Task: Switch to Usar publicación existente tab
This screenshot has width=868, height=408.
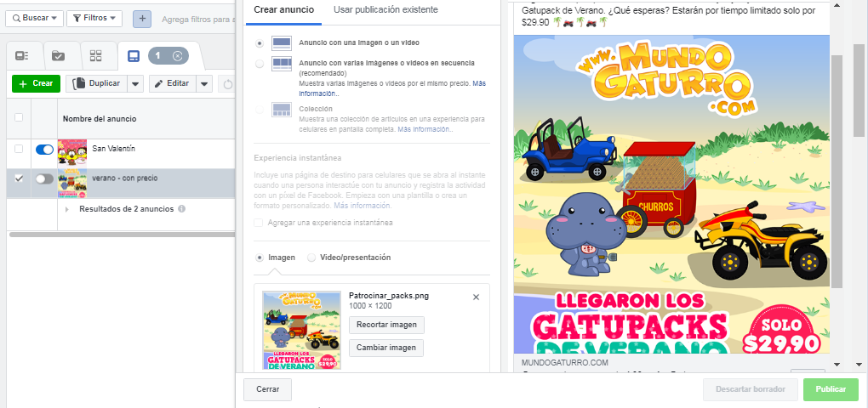Action: click(385, 9)
